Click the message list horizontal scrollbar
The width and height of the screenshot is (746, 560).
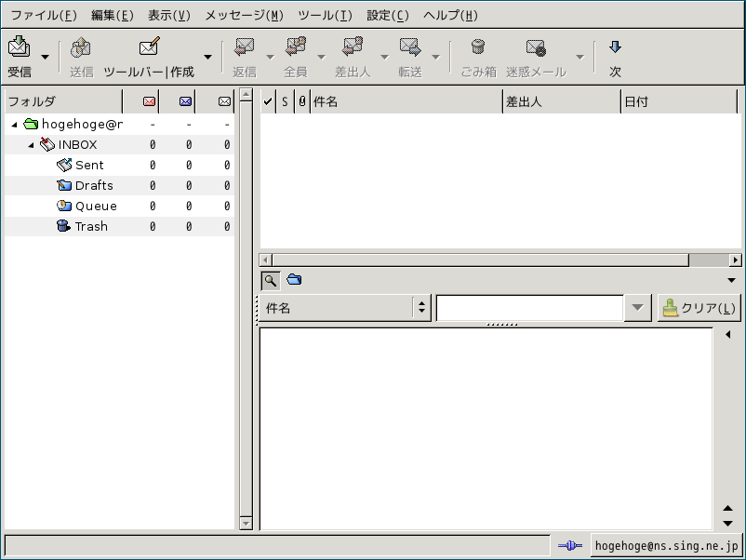pos(479,260)
